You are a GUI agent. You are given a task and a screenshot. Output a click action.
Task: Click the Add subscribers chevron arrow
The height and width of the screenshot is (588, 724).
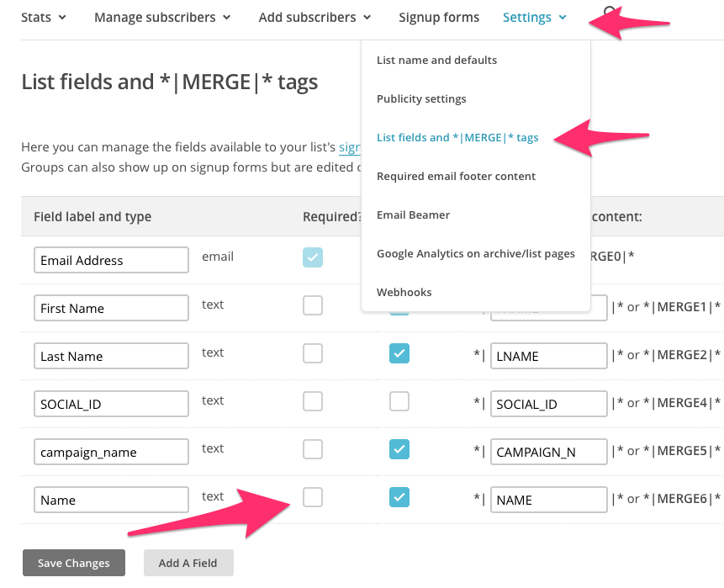point(367,18)
